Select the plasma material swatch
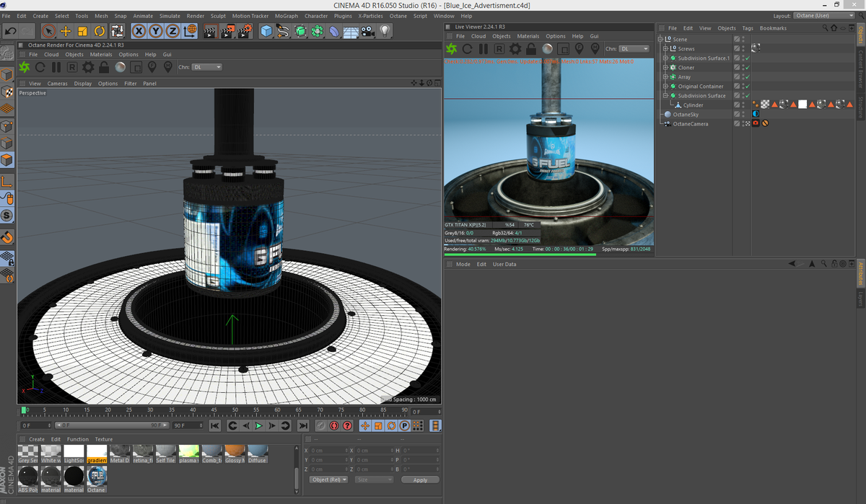This screenshot has height=504, width=866. pos(188,454)
